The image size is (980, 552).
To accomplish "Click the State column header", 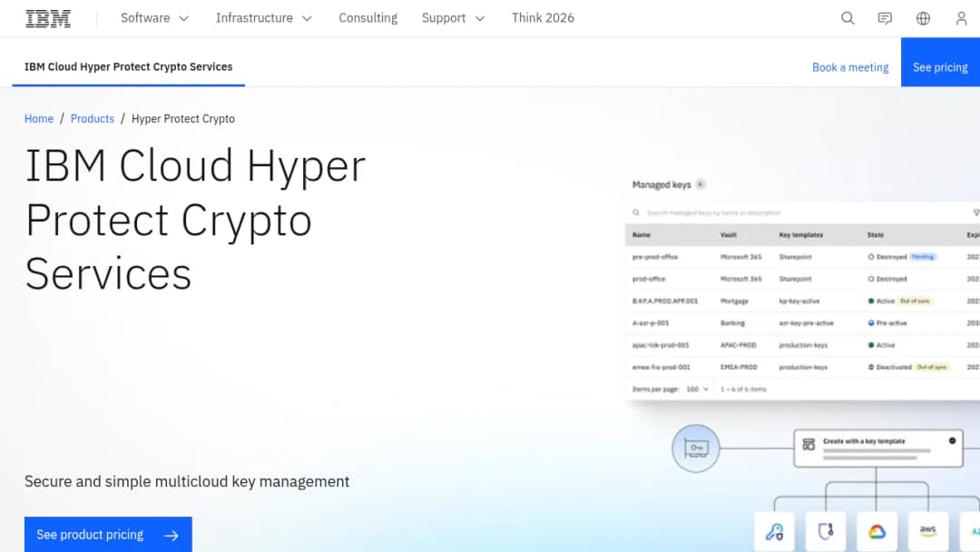I will click(x=875, y=235).
